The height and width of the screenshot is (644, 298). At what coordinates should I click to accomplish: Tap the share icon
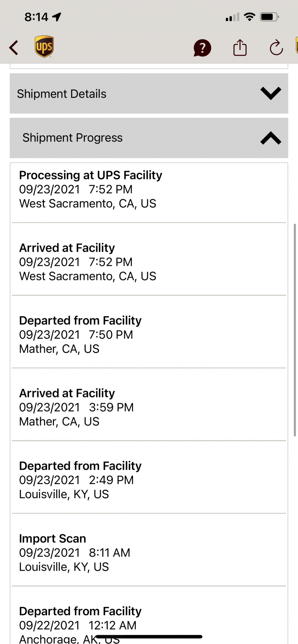[x=240, y=48]
